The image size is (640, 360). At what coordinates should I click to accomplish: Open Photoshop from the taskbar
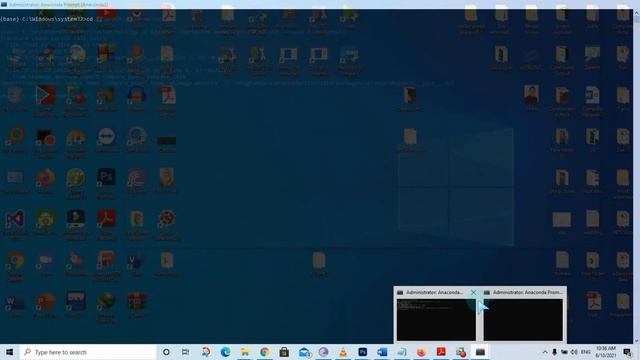pos(362,352)
